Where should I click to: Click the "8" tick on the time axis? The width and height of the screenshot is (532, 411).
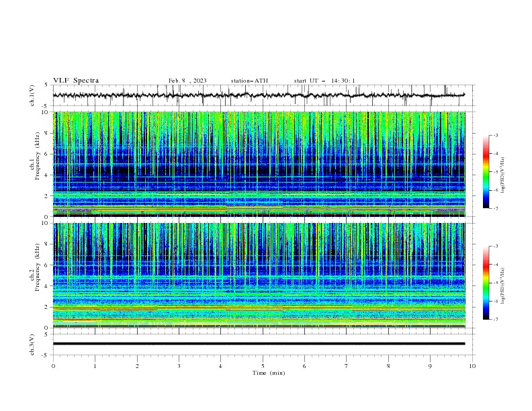pos(388,366)
